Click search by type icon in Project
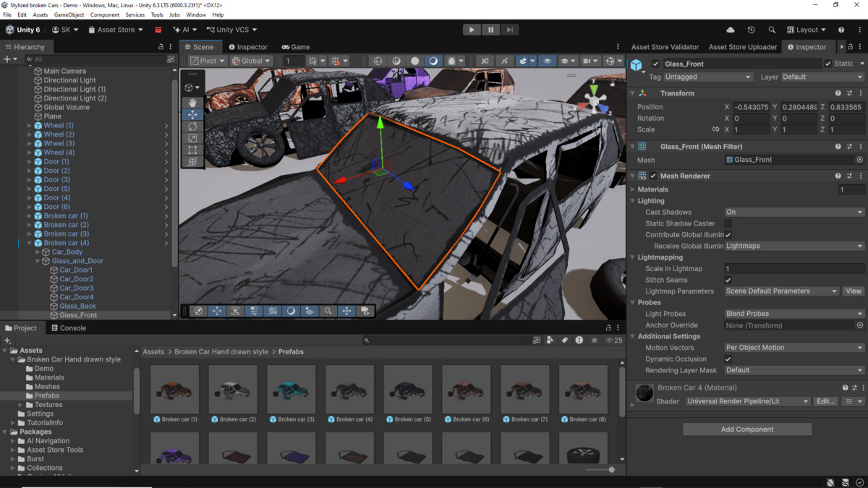The height and width of the screenshot is (488, 868). (550, 340)
